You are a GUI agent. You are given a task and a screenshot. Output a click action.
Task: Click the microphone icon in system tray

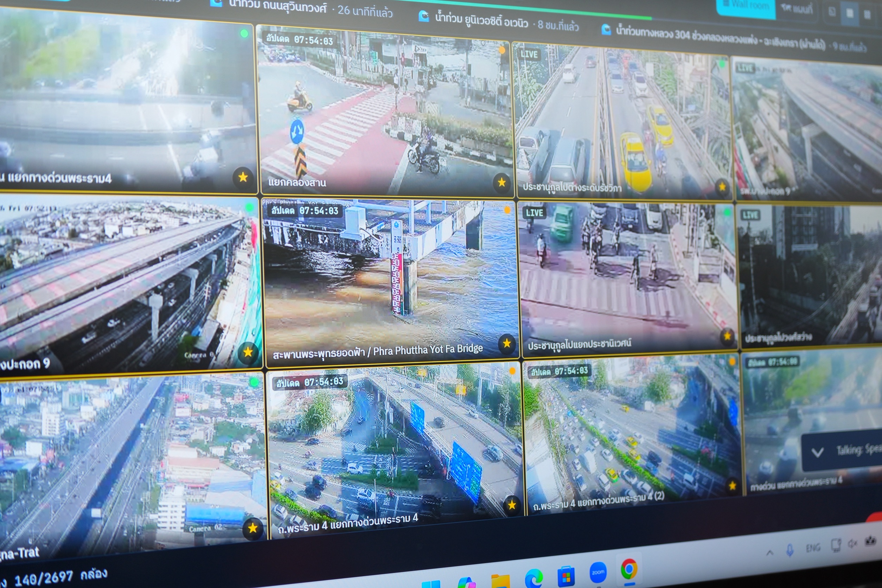pyautogui.click(x=790, y=550)
